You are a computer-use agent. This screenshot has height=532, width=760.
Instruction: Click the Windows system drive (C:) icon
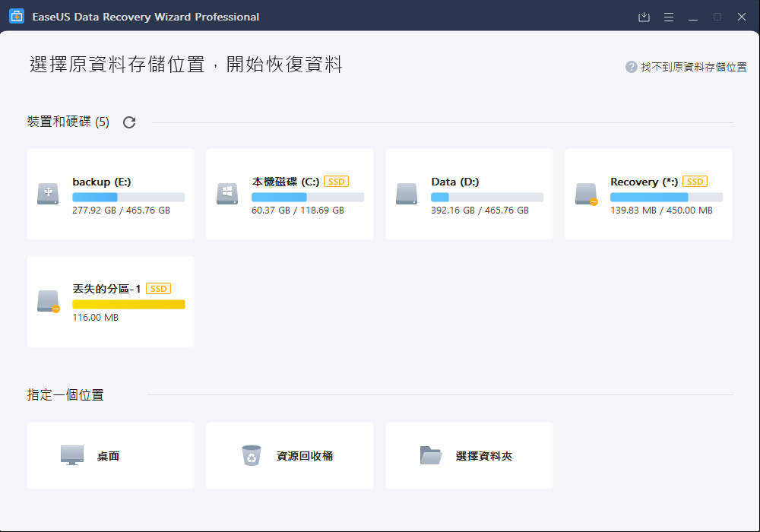pos(226,194)
